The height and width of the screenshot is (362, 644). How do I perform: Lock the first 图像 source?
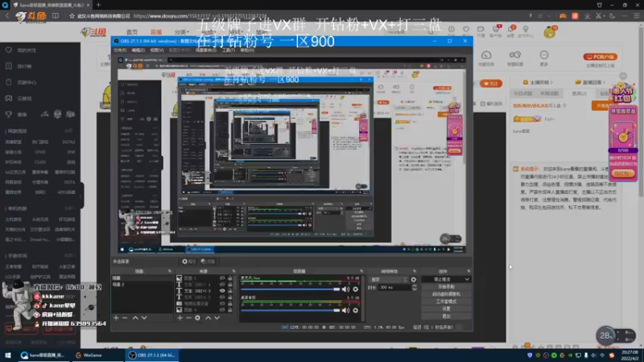coord(230,278)
